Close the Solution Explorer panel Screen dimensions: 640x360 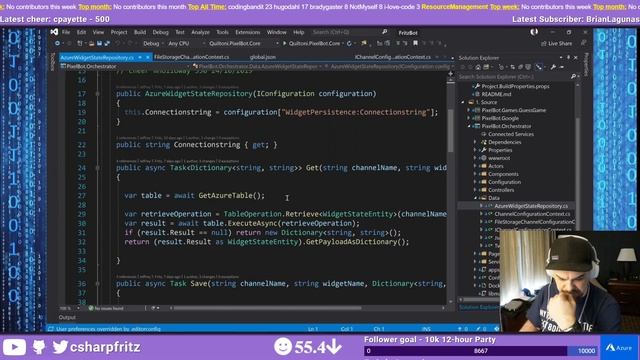576,58
